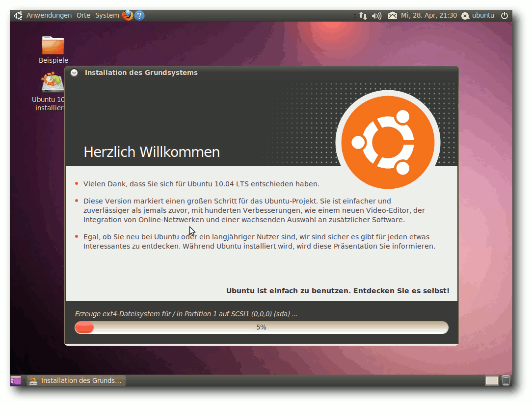Open the mail envelope indicator
Image resolution: width=532 pixels, height=406 pixels.
click(x=393, y=16)
